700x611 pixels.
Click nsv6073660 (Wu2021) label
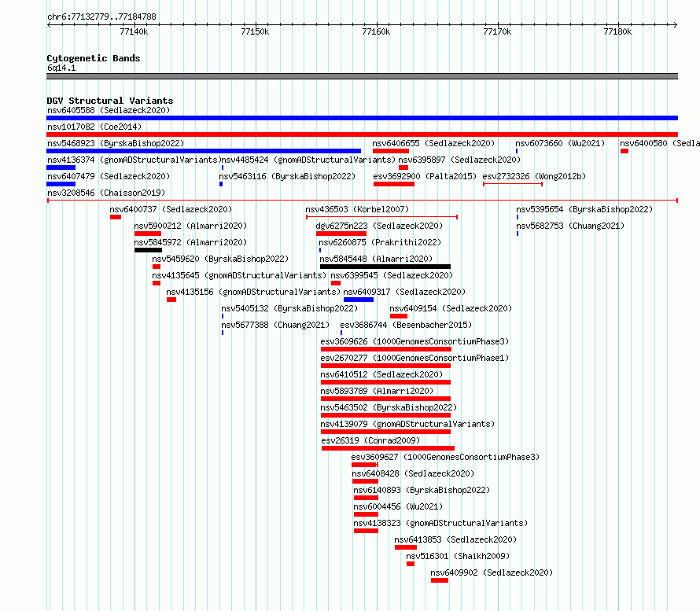coord(560,143)
